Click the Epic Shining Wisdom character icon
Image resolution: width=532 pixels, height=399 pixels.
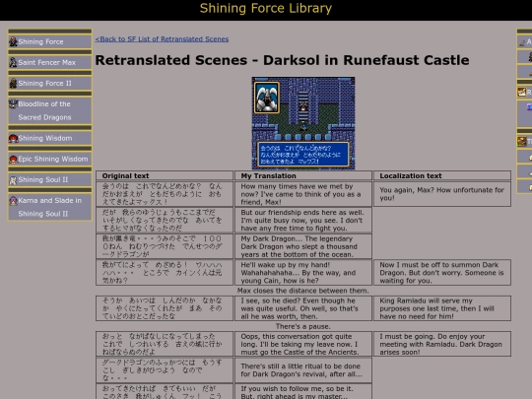pos(13,159)
